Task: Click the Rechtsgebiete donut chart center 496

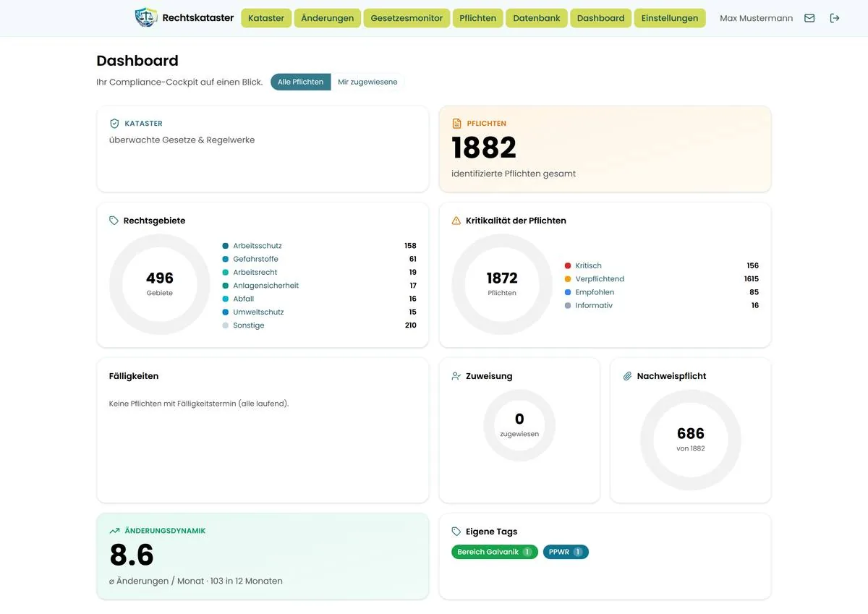Action: click(160, 283)
